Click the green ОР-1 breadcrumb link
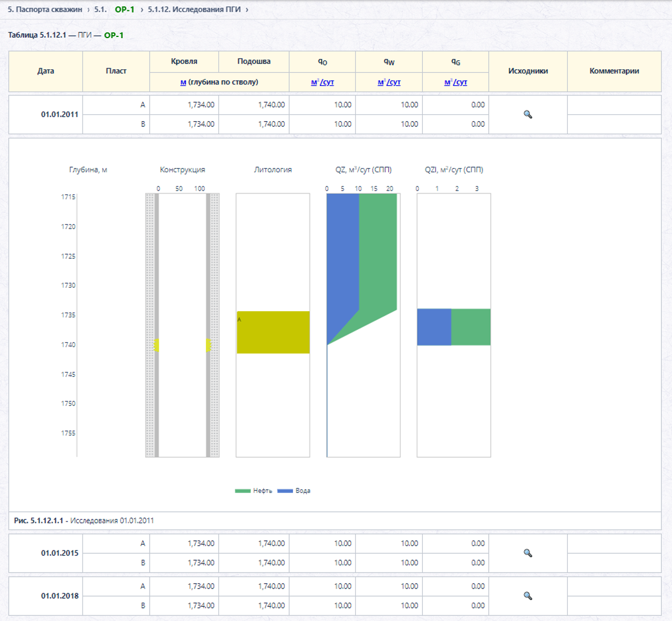The width and height of the screenshot is (672, 621). [124, 10]
